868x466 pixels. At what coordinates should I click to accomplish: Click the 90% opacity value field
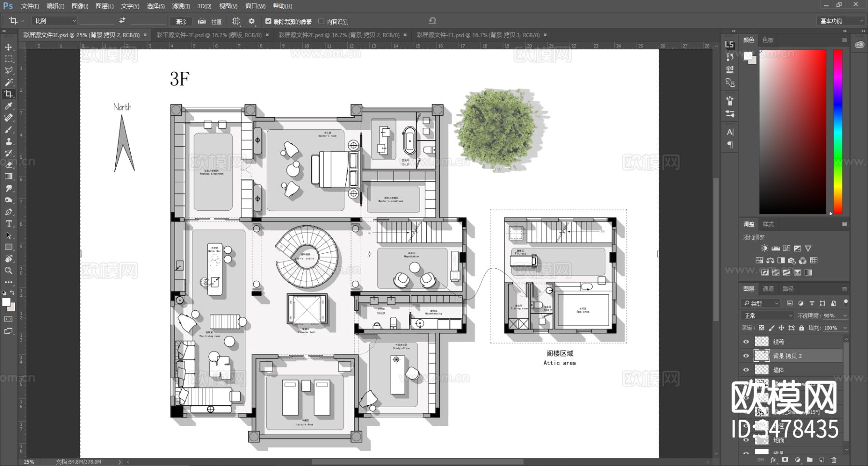point(829,315)
